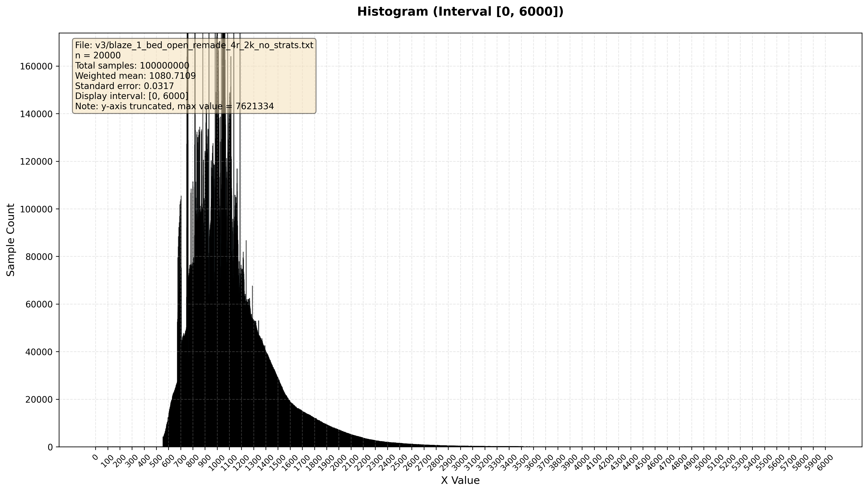
Task: Click the file name line in the info box
Action: [194, 45]
